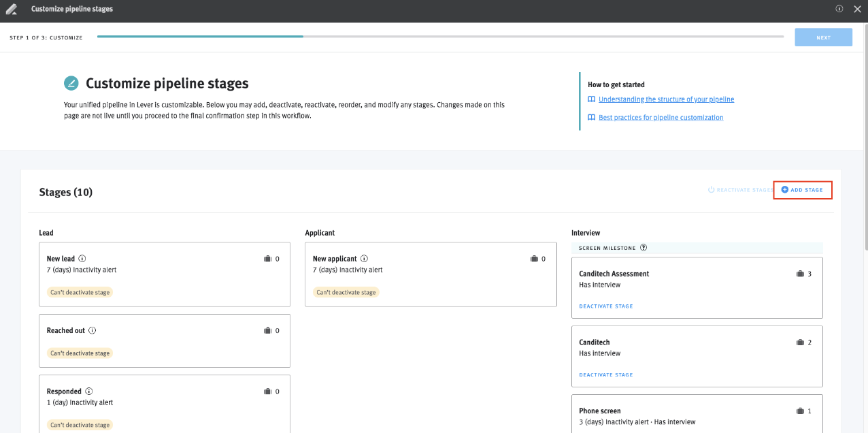Select the Phone screen stage title
Viewport: 868px width, 433px height.
tap(600, 411)
